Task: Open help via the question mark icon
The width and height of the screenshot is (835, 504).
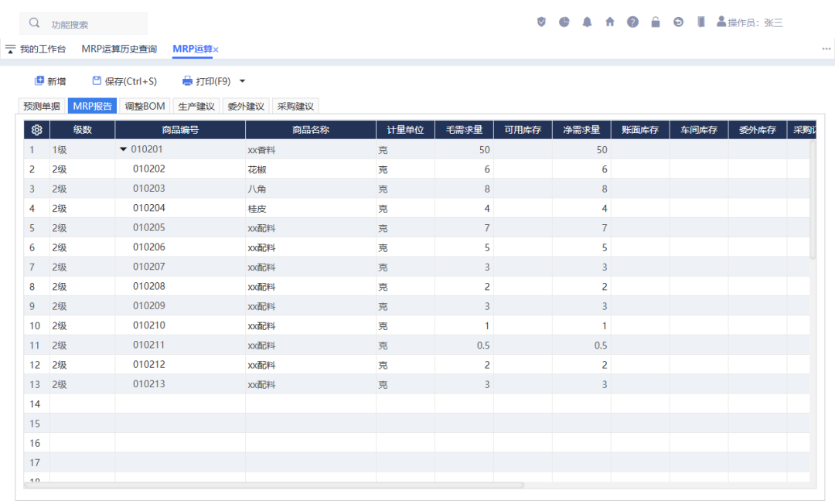Action: click(x=632, y=22)
